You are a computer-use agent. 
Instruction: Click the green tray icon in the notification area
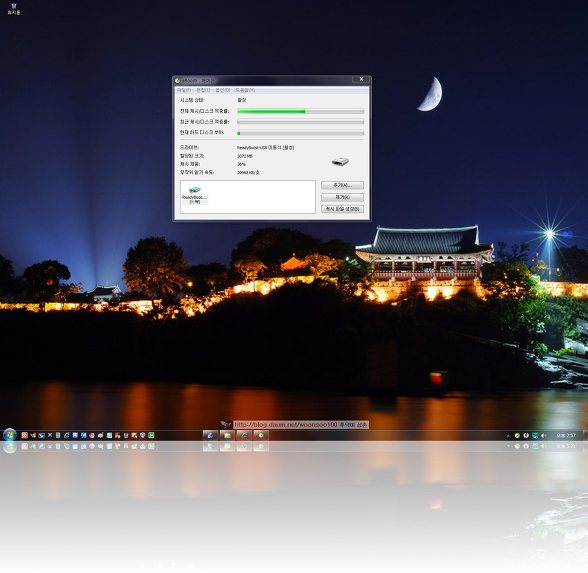pos(517,435)
